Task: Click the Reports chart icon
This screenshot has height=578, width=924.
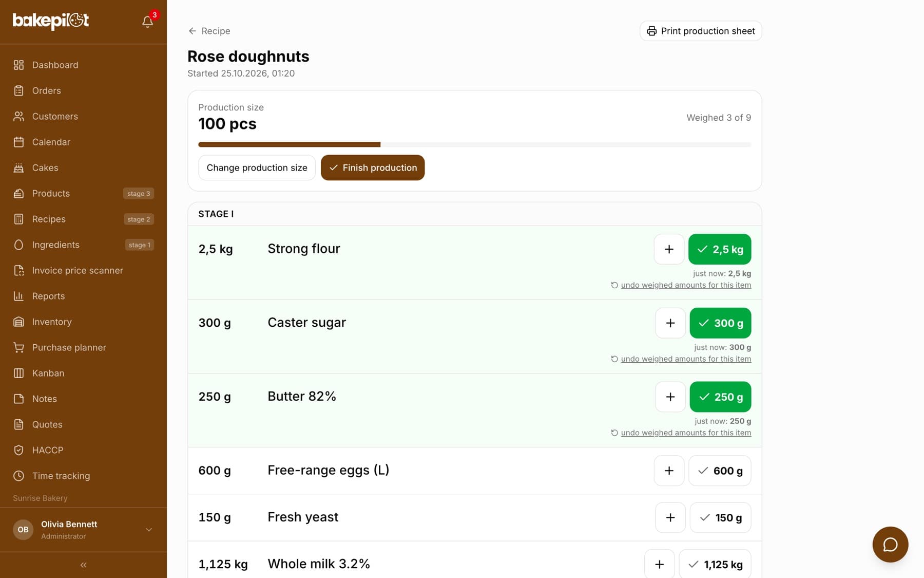Action: pos(18,296)
